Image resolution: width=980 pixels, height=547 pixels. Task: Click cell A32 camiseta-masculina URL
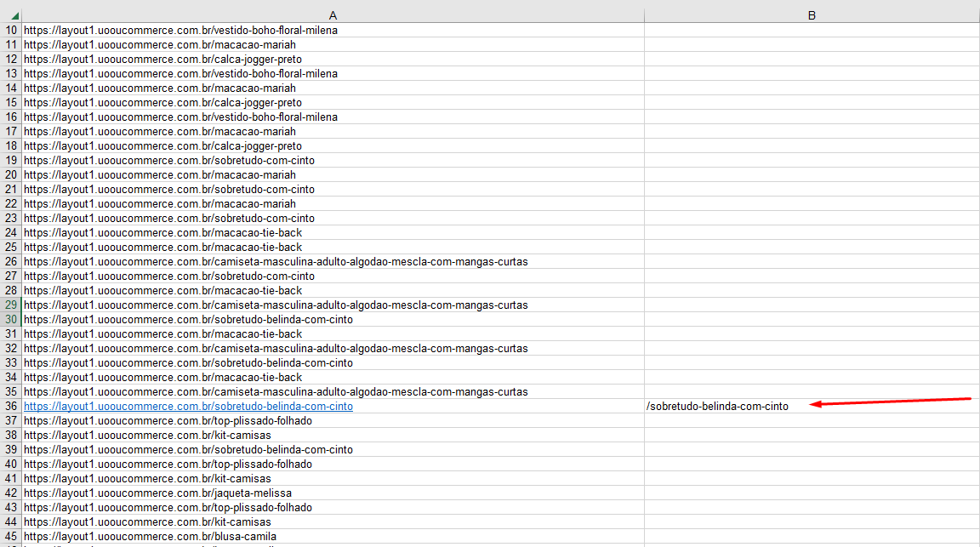[x=333, y=348]
